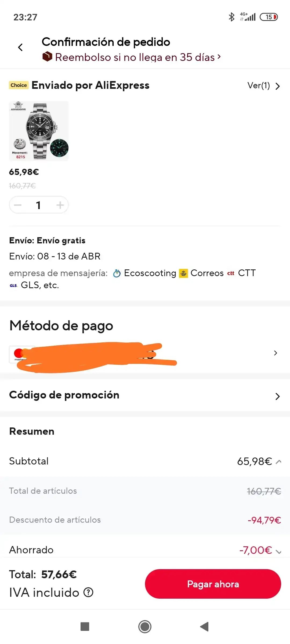Viewport: 290px width, 644px height.
Task: Tap the back arrow at top left
Action: click(x=20, y=47)
